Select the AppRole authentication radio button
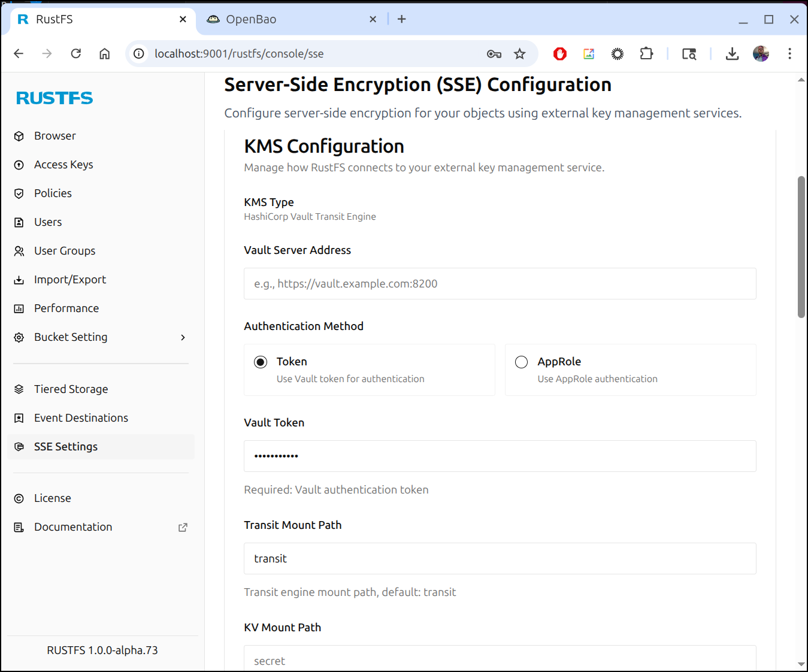The width and height of the screenshot is (808, 672). (522, 362)
